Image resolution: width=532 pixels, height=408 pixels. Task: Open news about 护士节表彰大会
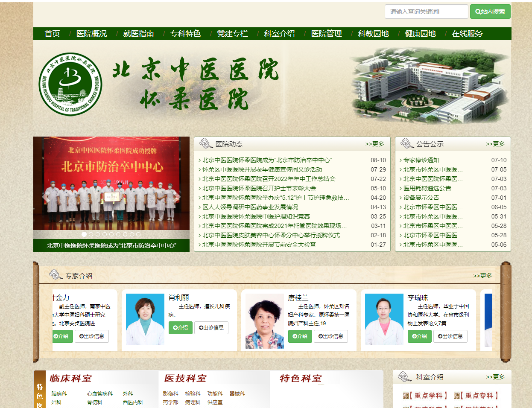(259, 188)
